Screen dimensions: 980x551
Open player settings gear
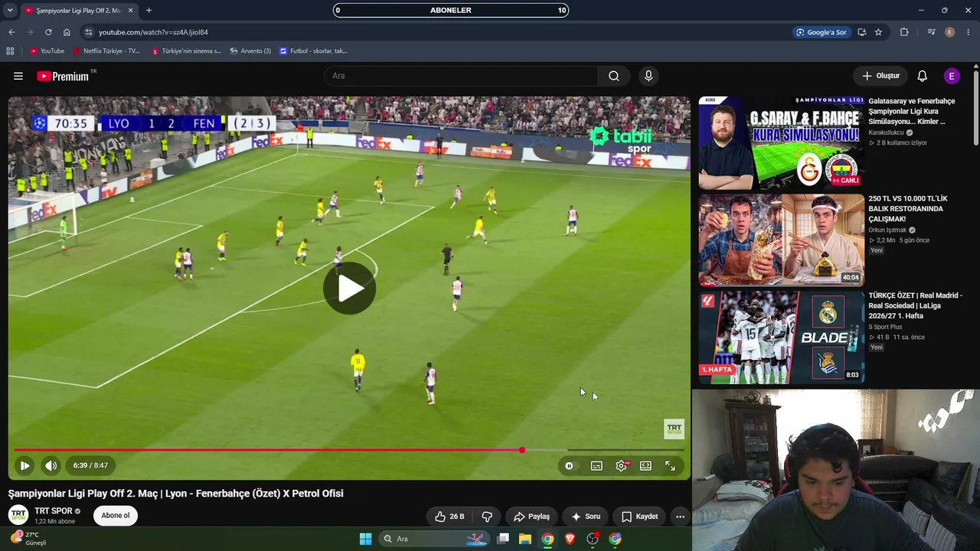point(621,465)
